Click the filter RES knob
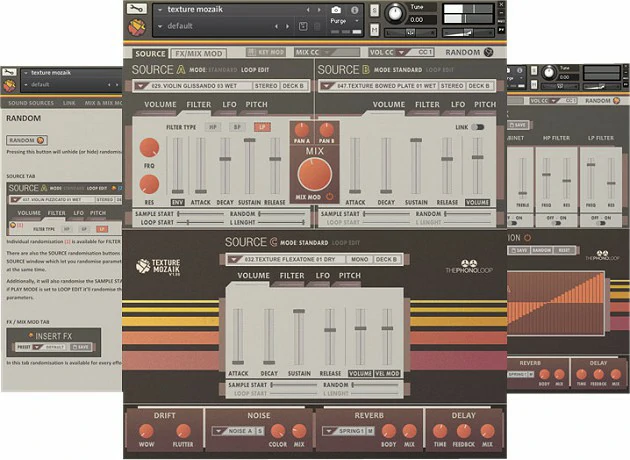Screen dimensions: 630x460 pos(149,184)
